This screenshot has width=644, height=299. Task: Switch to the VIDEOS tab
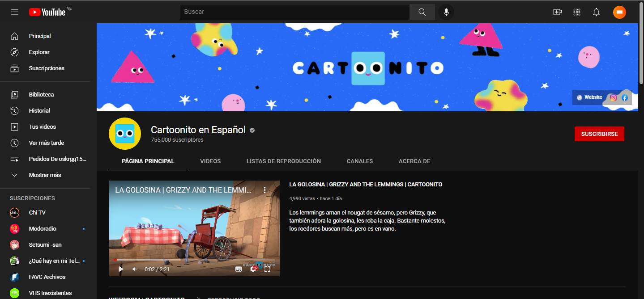210,161
